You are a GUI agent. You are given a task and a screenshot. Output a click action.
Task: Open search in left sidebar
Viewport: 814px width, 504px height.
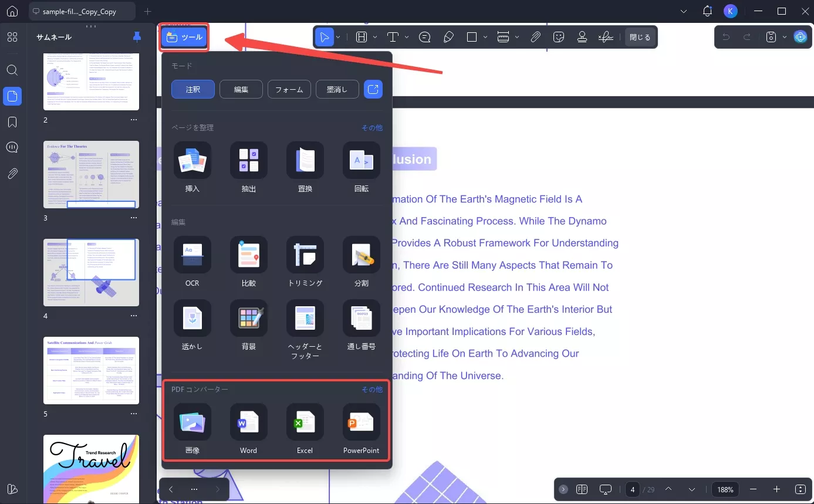tap(12, 70)
